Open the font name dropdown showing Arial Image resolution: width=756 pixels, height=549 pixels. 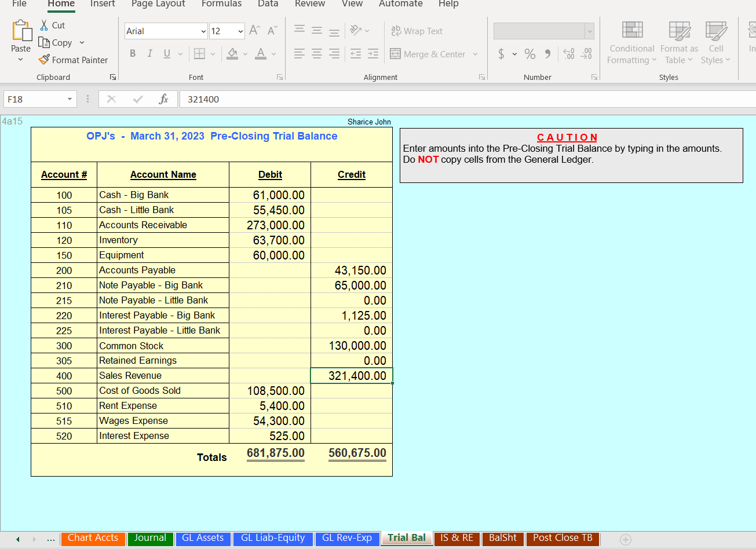pyautogui.click(x=203, y=31)
